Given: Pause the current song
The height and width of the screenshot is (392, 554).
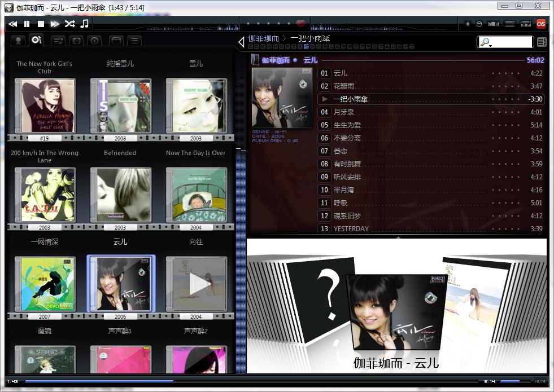Looking at the screenshot, I should tap(27, 24).
